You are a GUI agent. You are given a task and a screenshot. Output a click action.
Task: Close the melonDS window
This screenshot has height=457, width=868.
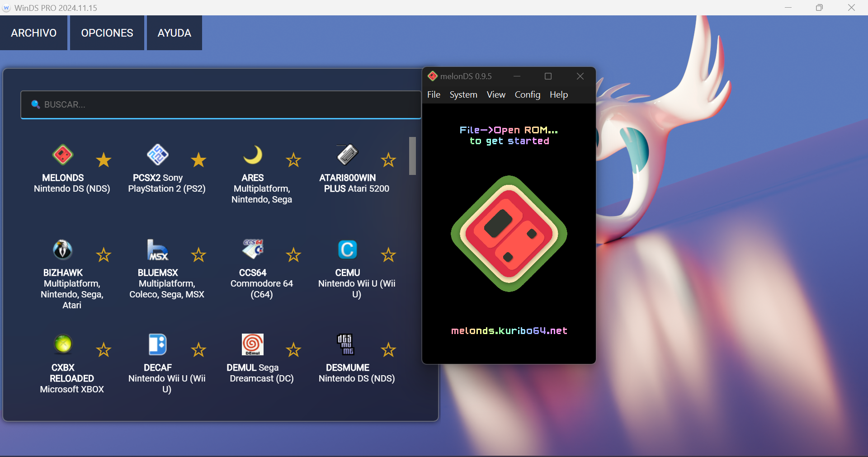(x=580, y=76)
